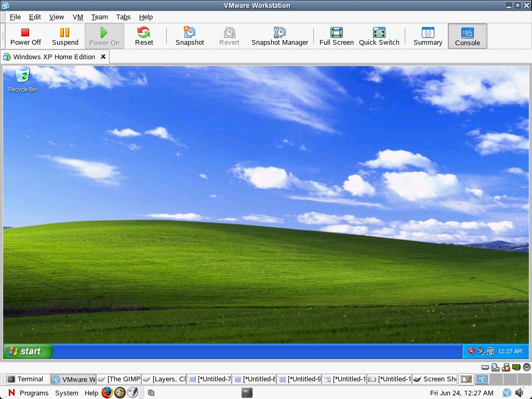
Task: Suspend the virtual machine
Action: [x=65, y=36]
